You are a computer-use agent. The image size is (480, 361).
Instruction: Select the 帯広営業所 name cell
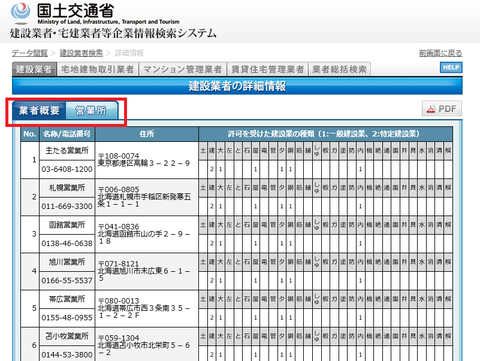[x=67, y=299]
